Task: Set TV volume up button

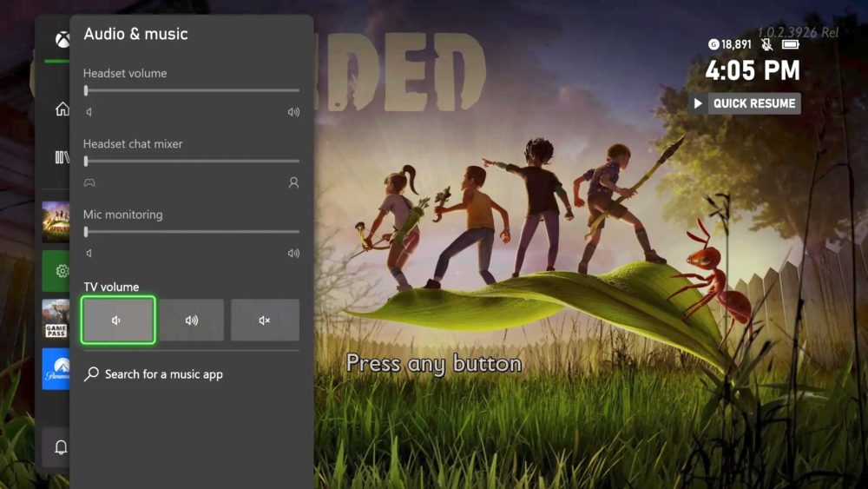Action: pyautogui.click(x=192, y=320)
